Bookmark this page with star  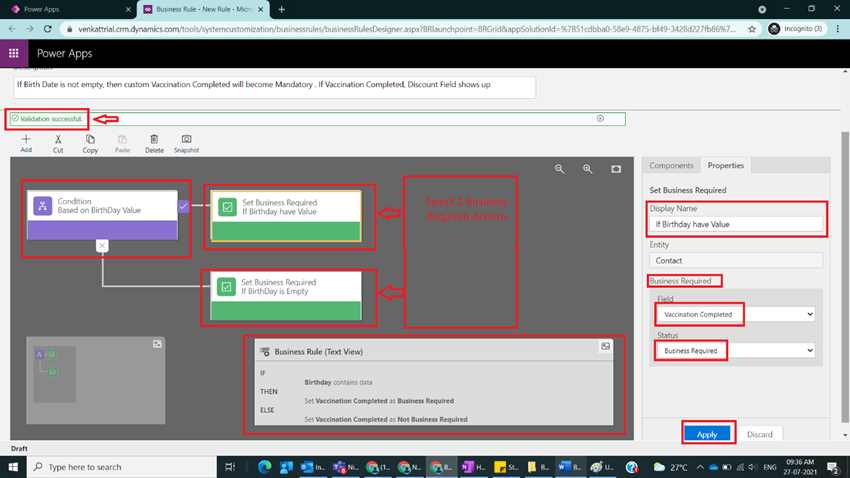point(751,29)
